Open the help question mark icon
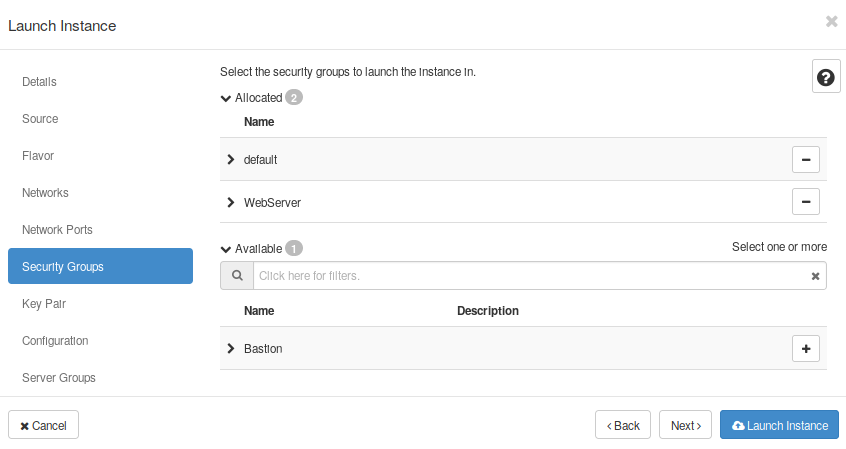This screenshot has height=449, width=846. pos(825,77)
